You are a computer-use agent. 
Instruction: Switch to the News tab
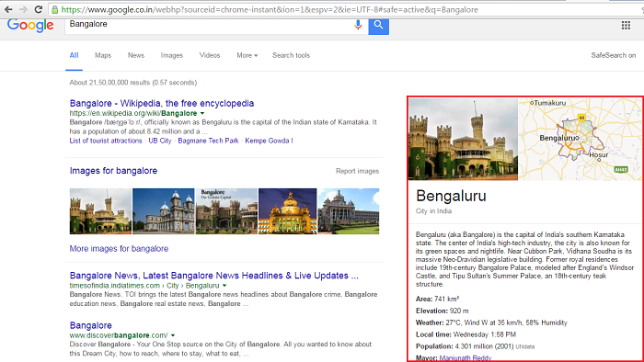(x=136, y=55)
